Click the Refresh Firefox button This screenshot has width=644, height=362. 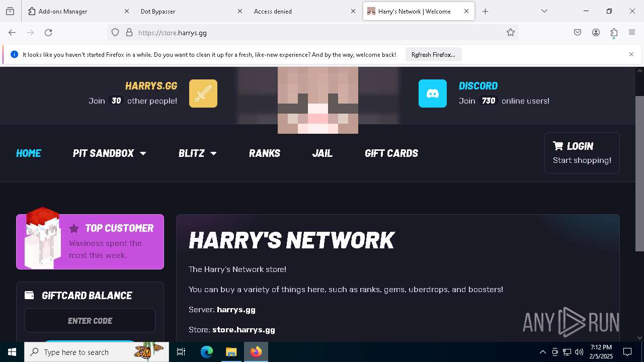tap(433, 54)
